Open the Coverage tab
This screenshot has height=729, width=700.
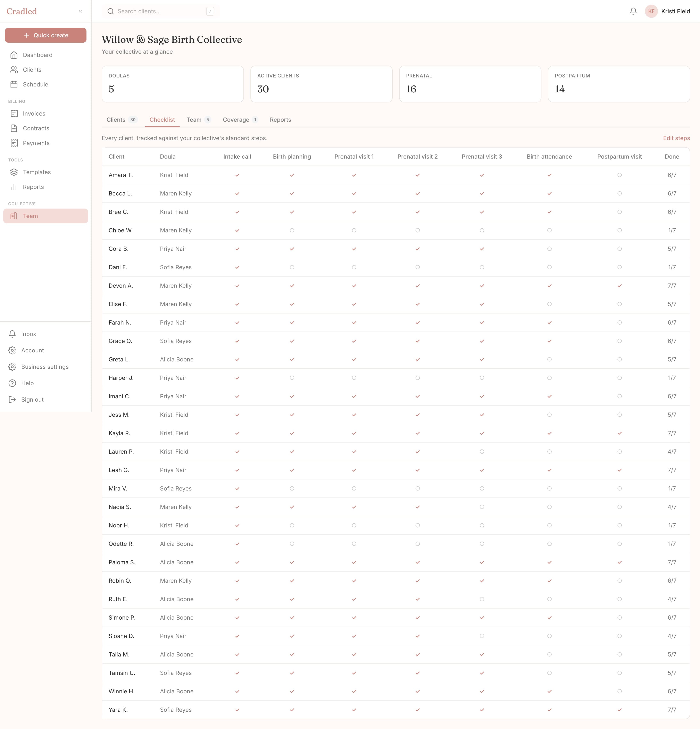(240, 120)
